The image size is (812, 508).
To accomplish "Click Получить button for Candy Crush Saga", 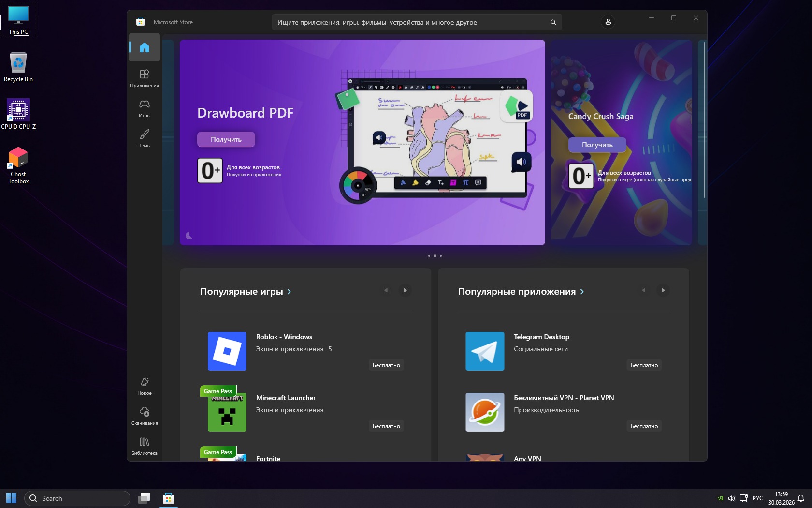I will (597, 145).
